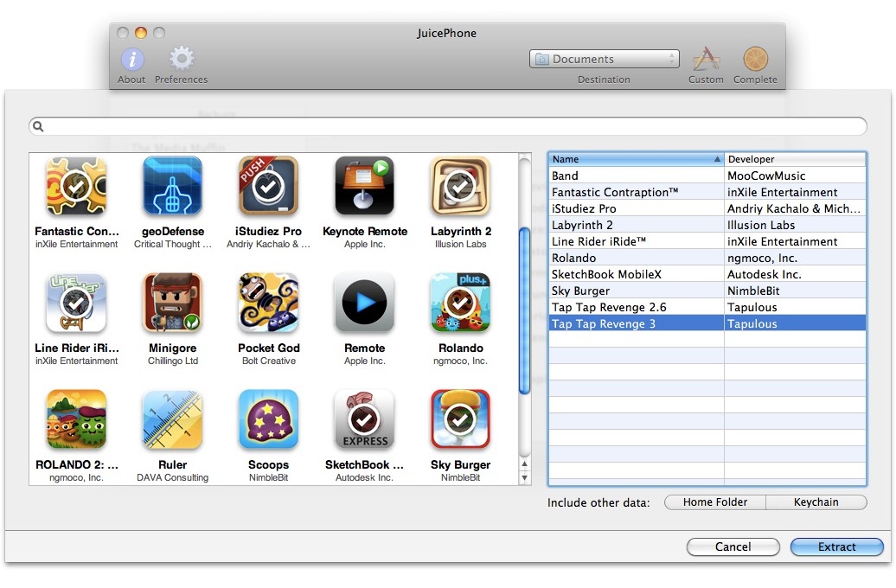Sort the list by Developer column
The height and width of the screenshot is (588, 896).
click(795, 159)
